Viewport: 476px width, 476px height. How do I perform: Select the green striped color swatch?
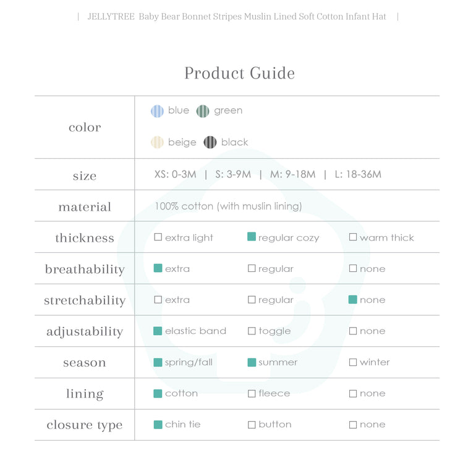pyautogui.click(x=203, y=111)
